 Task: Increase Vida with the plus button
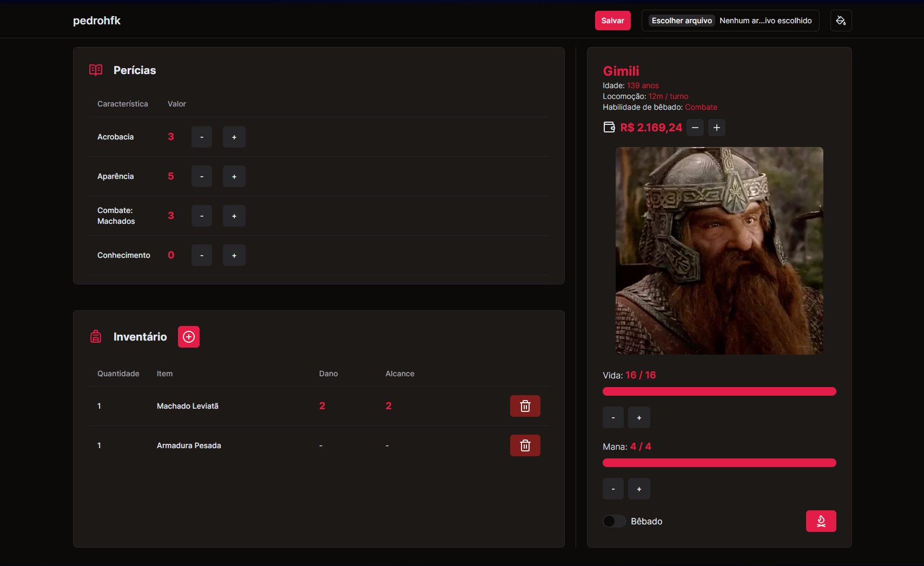(x=639, y=417)
